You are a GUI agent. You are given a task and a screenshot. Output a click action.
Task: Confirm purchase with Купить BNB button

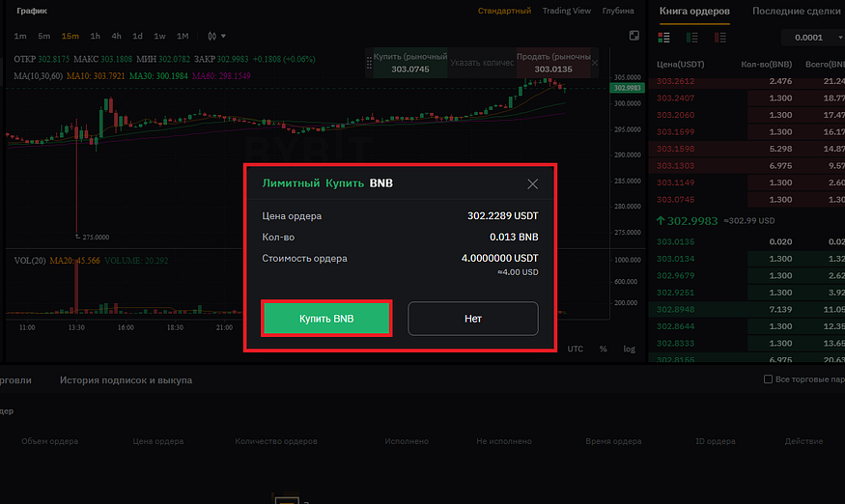[326, 319]
